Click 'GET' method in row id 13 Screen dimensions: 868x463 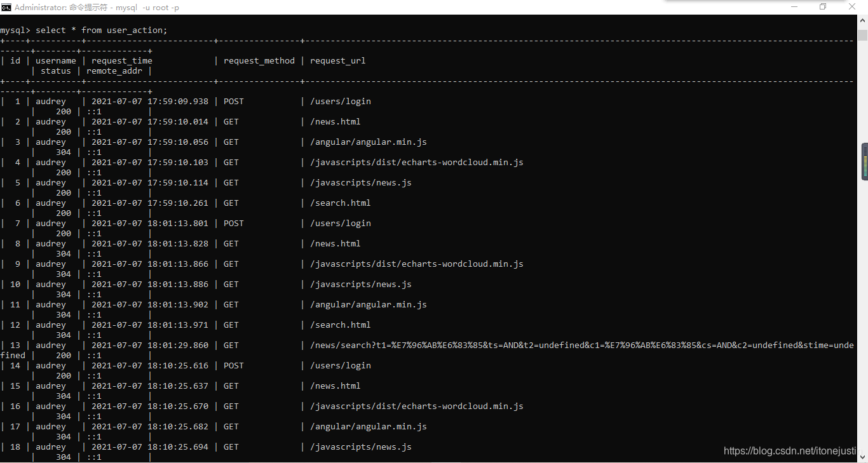[x=231, y=346]
